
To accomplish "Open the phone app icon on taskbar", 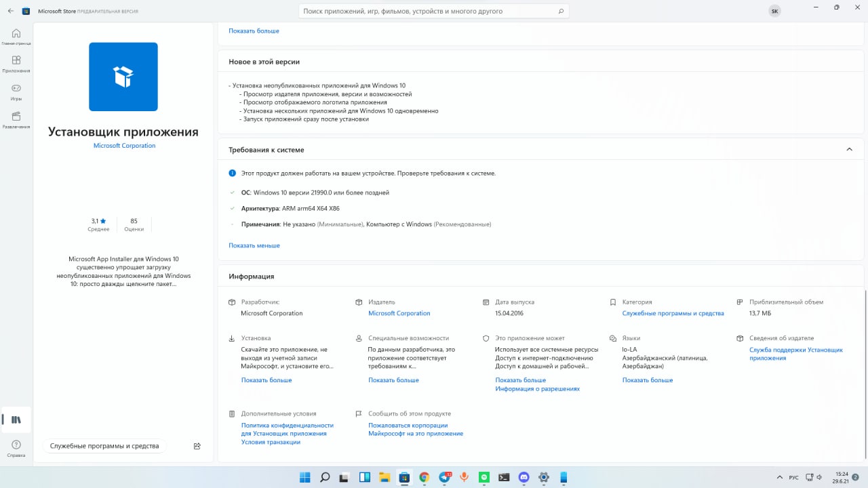I will click(x=563, y=477).
